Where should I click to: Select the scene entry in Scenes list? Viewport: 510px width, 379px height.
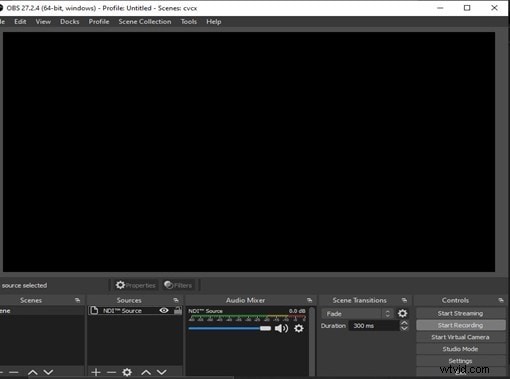click(x=42, y=311)
